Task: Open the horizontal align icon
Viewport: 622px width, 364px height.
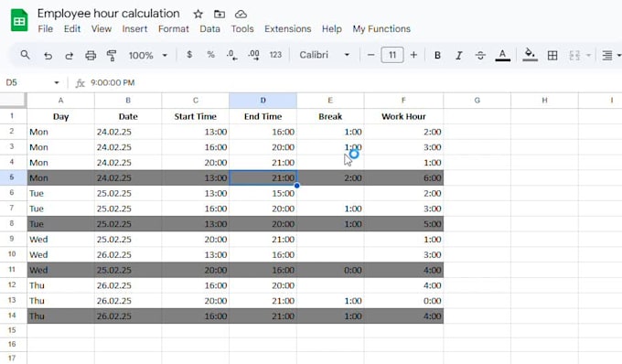Action: (x=607, y=55)
